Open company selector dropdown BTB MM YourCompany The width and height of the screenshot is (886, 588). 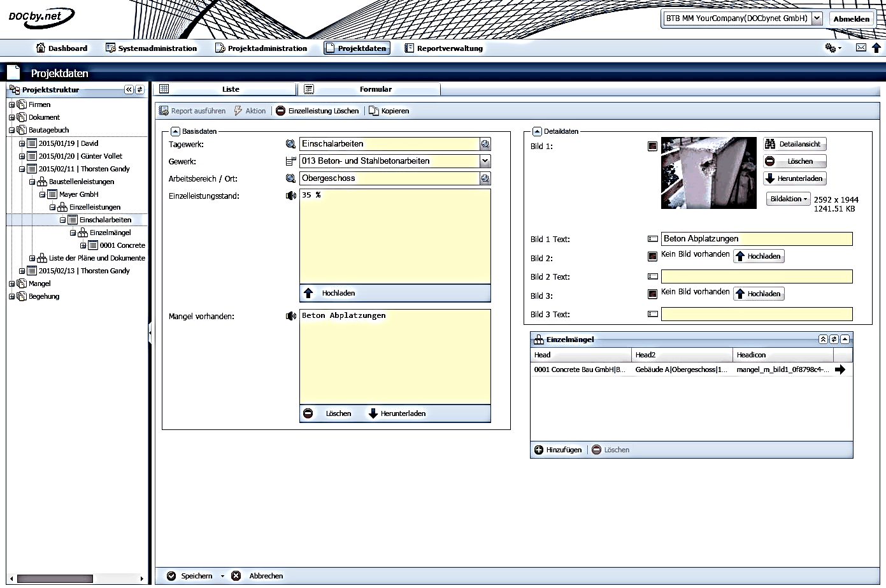[x=817, y=18]
